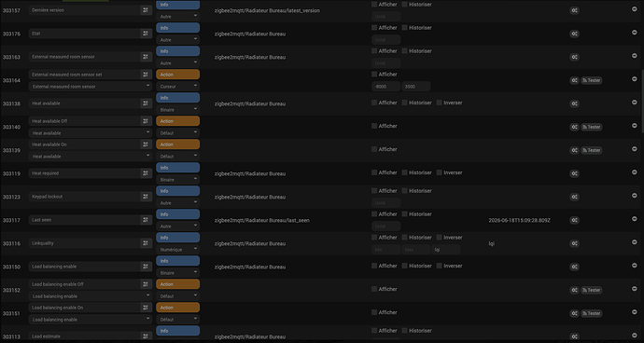Screen dimensions: 644x343
Task: Click Tester for Heat available On
Action: (x=592, y=150)
